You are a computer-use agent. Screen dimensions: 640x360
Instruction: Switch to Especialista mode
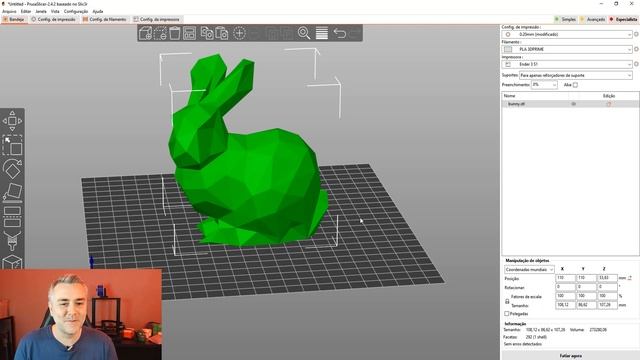pos(623,19)
